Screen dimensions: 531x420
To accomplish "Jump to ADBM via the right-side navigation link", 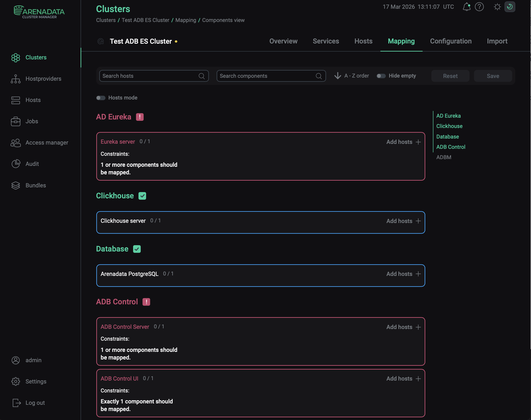I will pos(443,157).
